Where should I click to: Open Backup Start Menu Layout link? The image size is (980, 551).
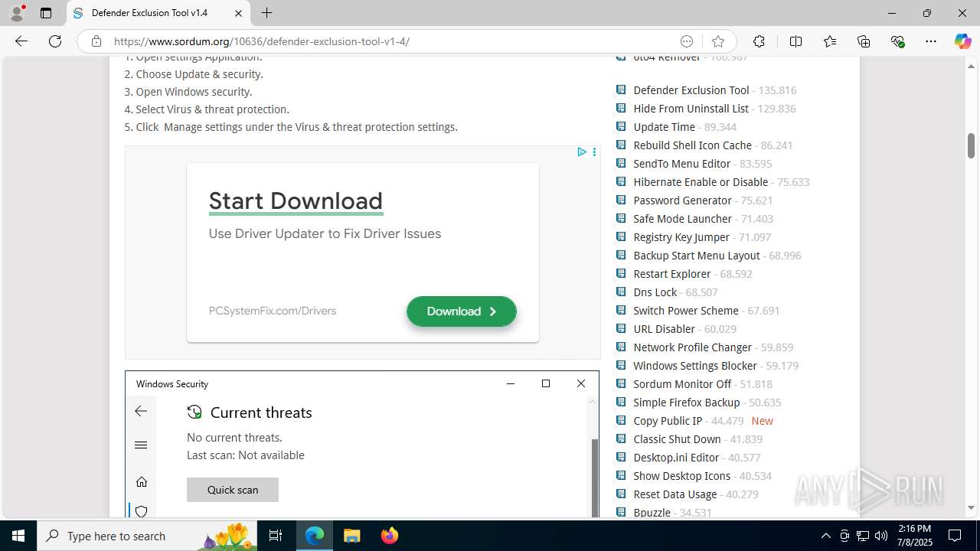(697, 256)
